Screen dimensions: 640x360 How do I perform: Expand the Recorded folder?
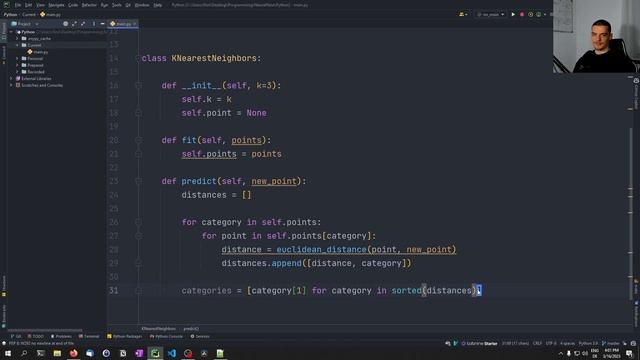pos(18,72)
